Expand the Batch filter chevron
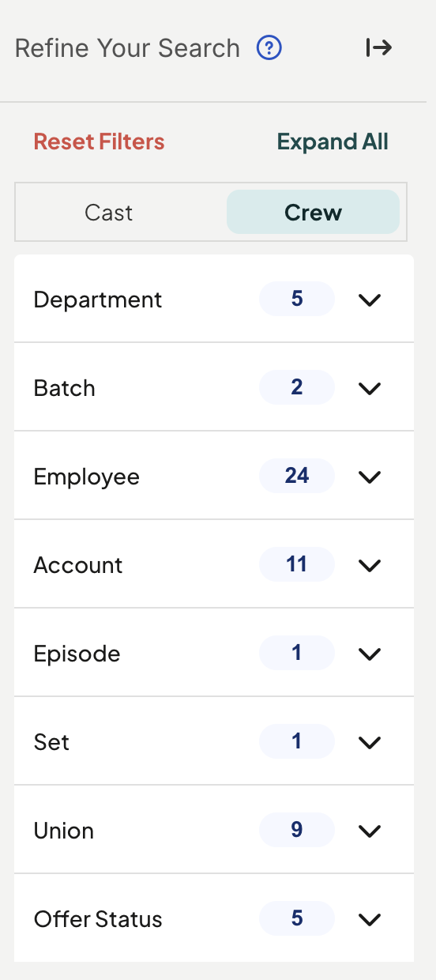The width and height of the screenshot is (436, 980). coord(370,389)
